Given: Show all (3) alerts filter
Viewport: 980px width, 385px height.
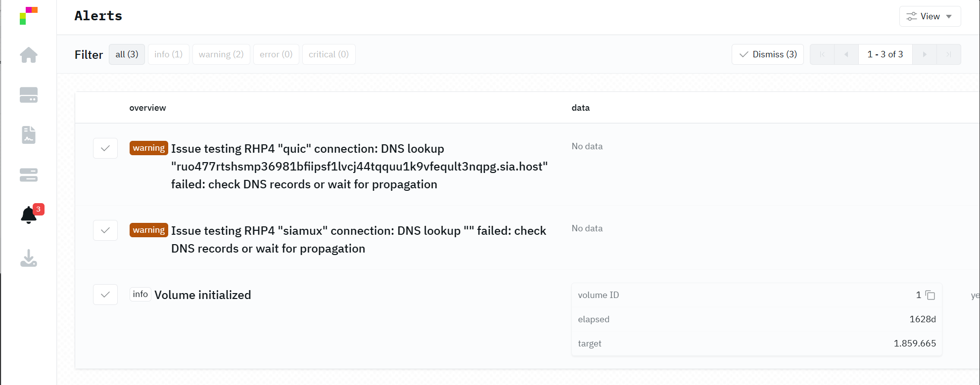Looking at the screenshot, I should pyautogui.click(x=127, y=54).
